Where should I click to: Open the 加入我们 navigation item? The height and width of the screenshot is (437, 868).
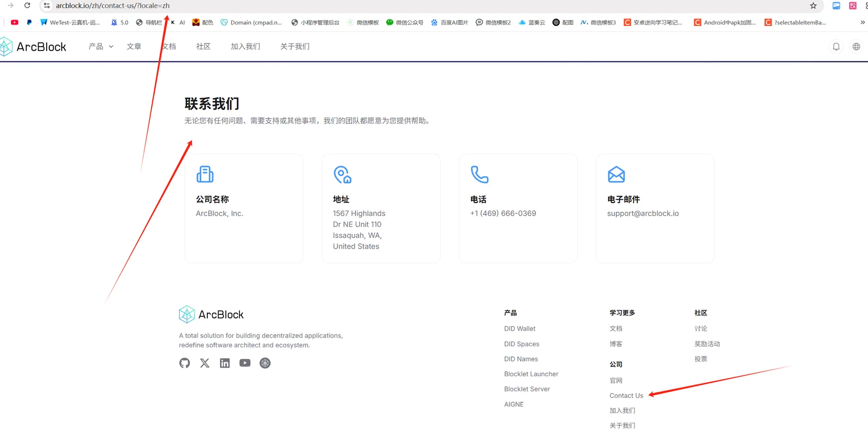(245, 47)
